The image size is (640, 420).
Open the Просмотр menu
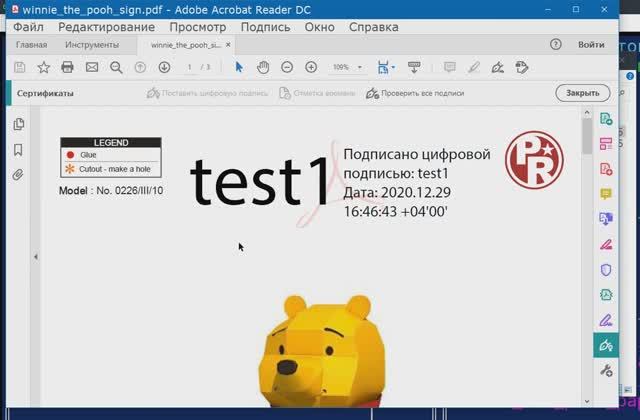(x=198, y=27)
